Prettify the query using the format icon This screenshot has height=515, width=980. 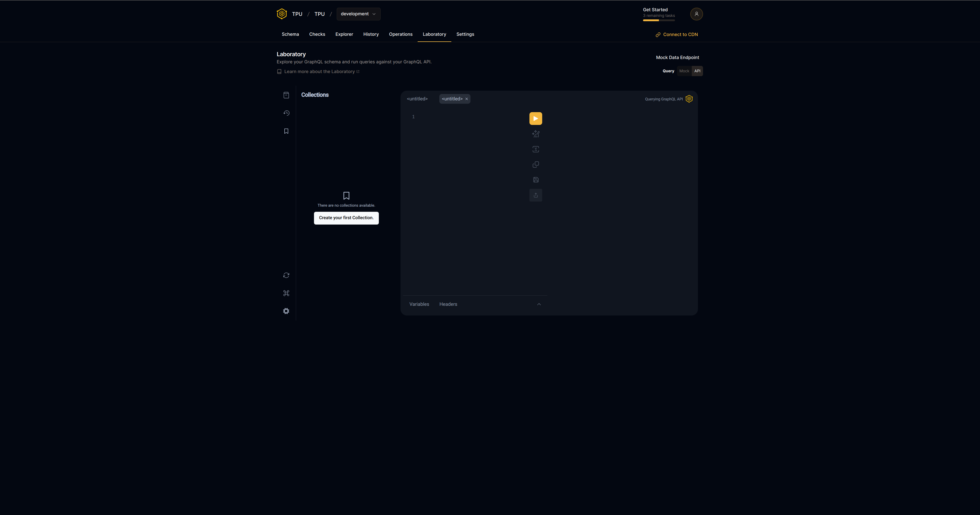coord(536,134)
